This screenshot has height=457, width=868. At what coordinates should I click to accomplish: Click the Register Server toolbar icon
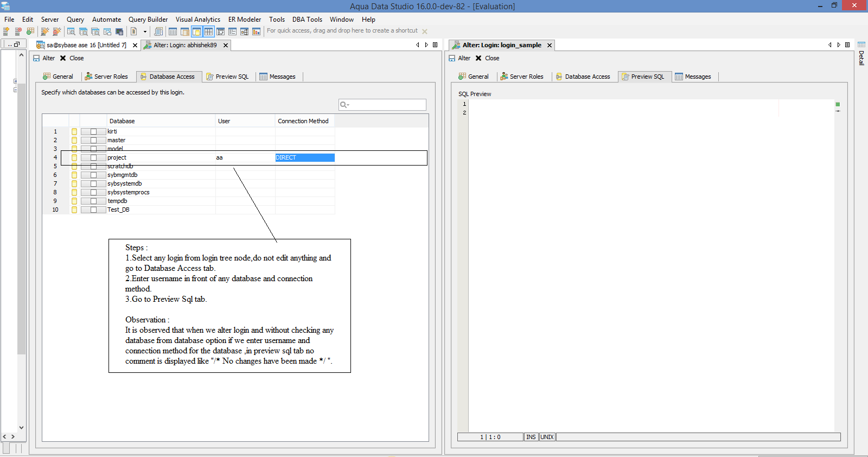click(x=7, y=31)
